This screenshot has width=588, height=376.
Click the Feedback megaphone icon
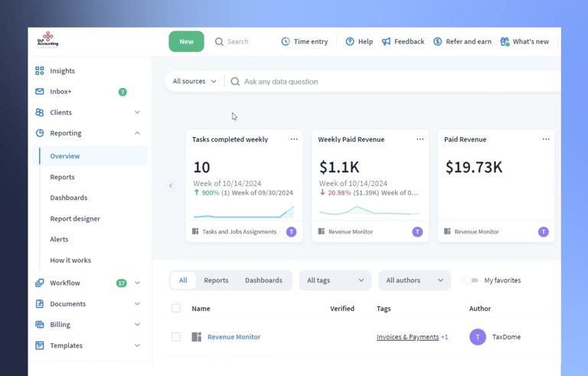click(386, 41)
